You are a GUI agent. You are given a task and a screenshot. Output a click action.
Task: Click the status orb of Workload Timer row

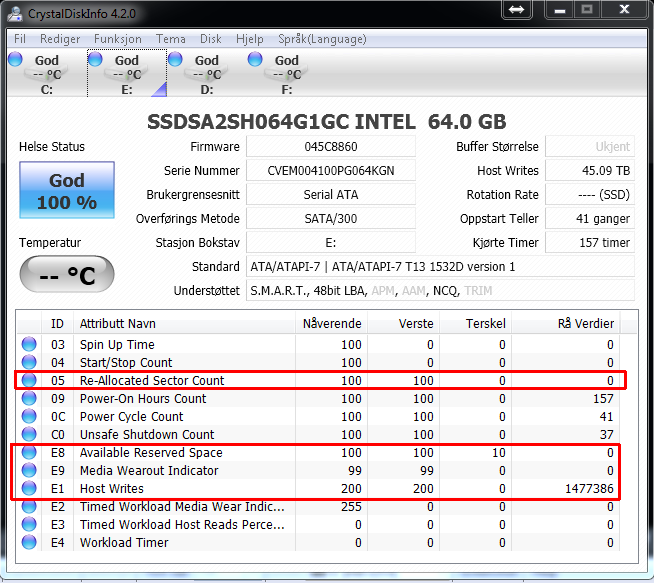pos(29,542)
